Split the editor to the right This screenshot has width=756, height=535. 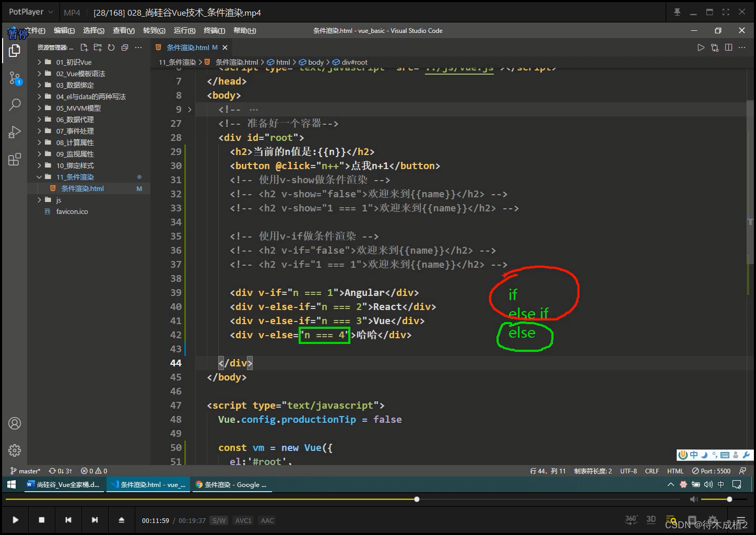tap(729, 47)
